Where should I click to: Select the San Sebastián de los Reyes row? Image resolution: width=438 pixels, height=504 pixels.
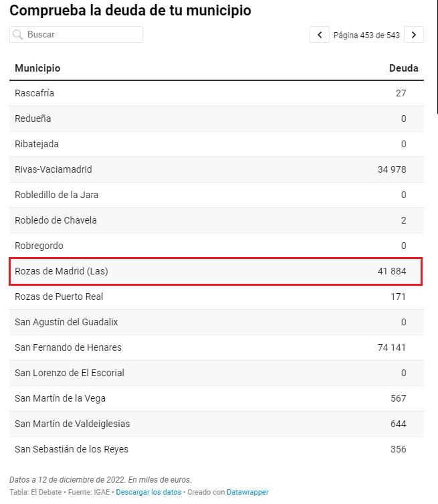click(217, 449)
